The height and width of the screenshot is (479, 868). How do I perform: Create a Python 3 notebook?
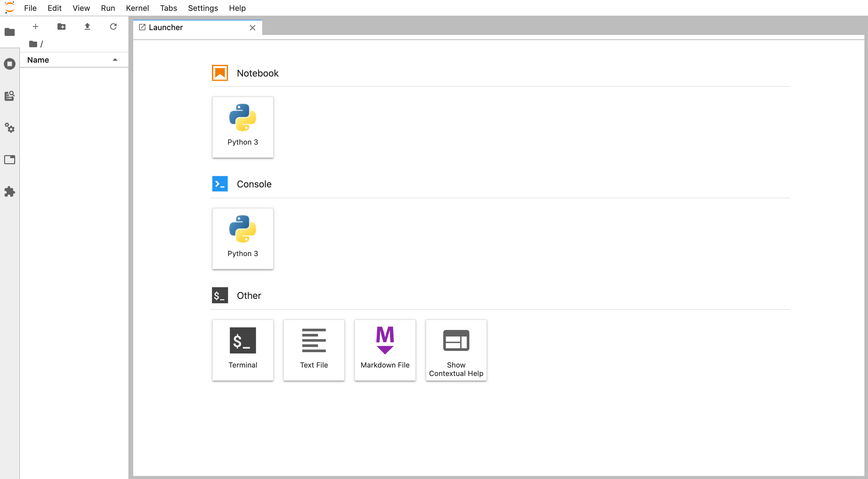pyautogui.click(x=243, y=127)
